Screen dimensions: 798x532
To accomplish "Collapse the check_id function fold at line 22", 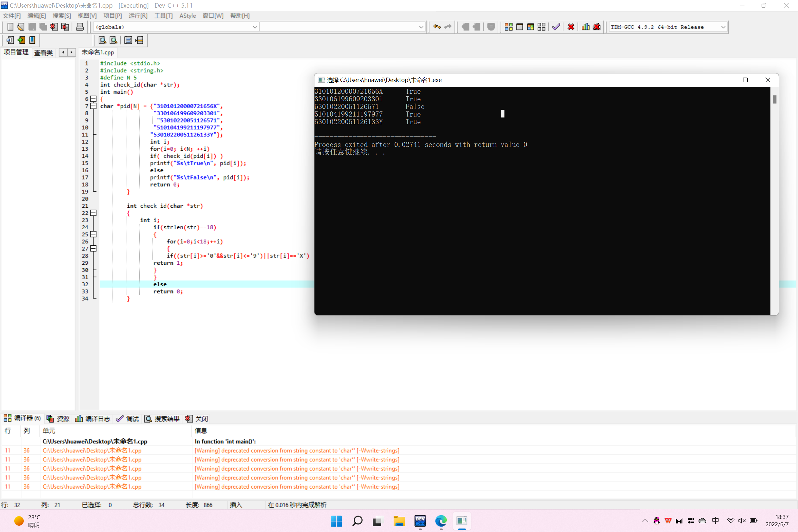I will pos(93,213).
